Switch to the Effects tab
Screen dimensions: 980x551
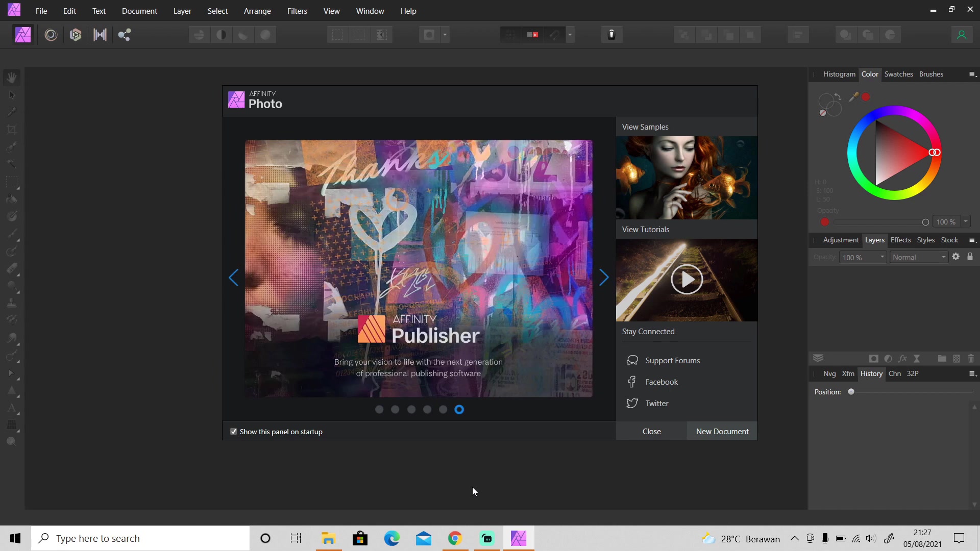[900, 240]
